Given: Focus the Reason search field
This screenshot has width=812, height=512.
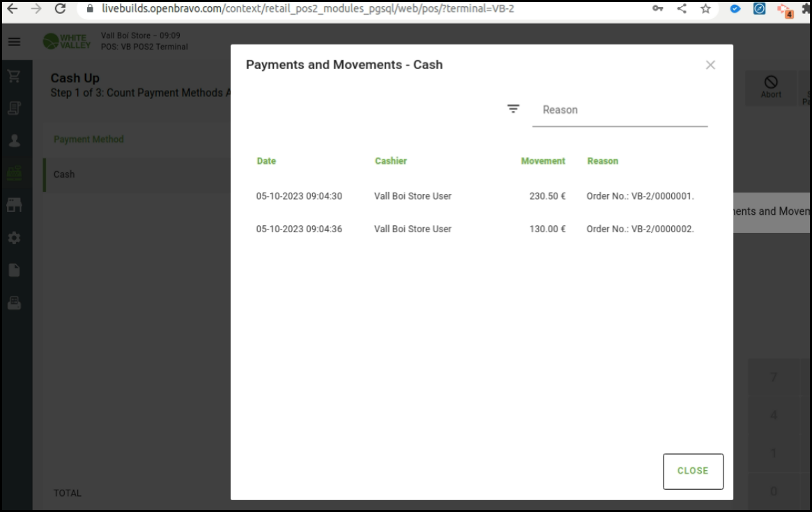Looking at the screenshot, I should coord(620,110).
